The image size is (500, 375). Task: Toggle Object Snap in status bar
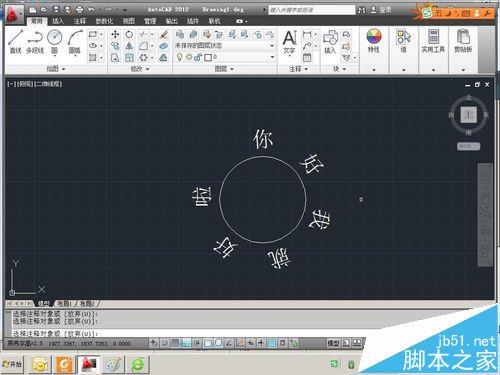(208, 343)
